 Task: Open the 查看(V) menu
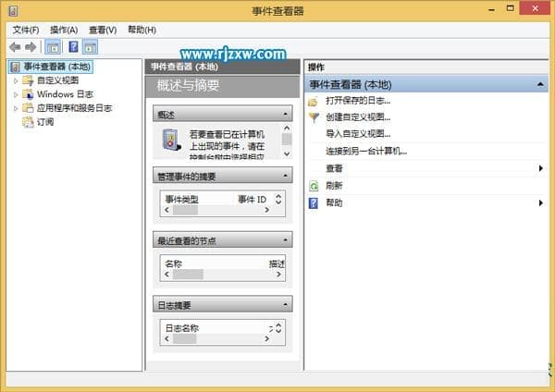(103, 31)
